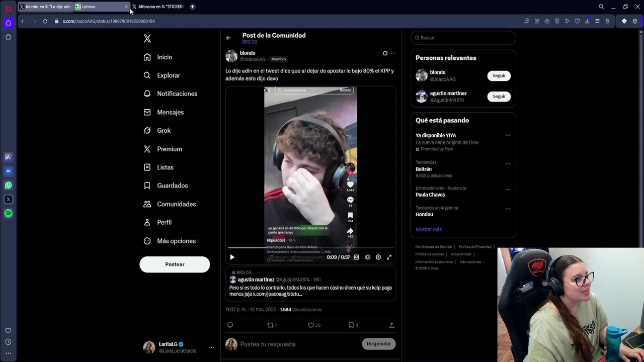Open quoted post by agustin martinez

(310, 284)
